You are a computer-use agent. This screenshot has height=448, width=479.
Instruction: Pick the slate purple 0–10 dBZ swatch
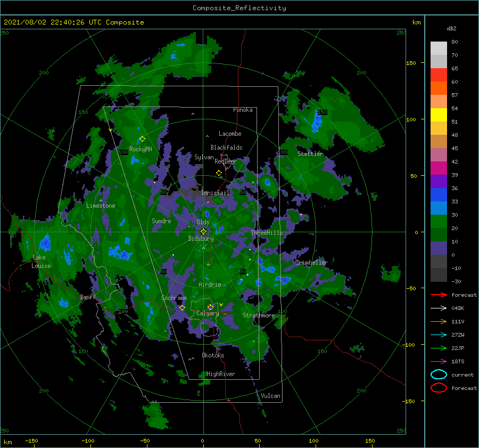coord(439,248)
